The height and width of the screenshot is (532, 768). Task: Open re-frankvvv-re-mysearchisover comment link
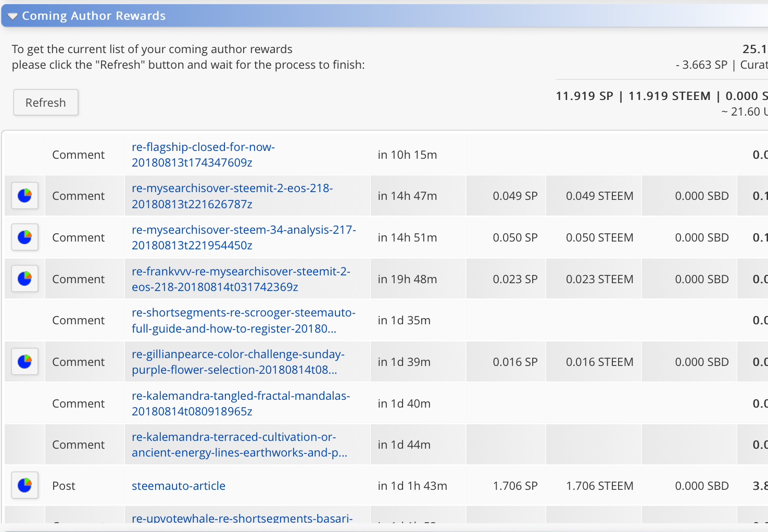click(x=241, y=279)
